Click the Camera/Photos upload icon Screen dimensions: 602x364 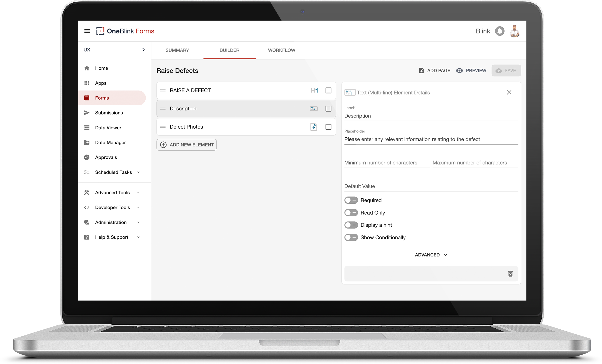pyautogui.click(x=314, y=127)
